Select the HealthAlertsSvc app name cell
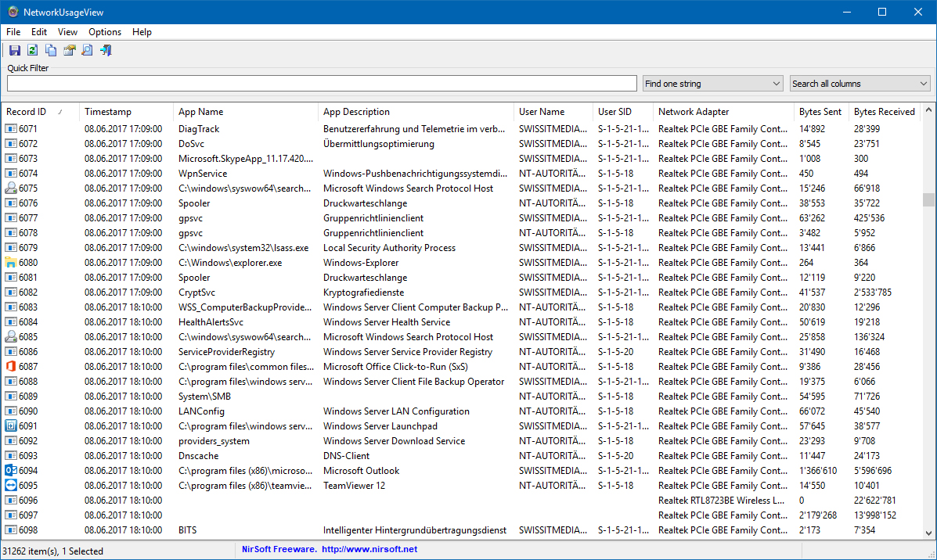Viewport: 937px width, 560px height. (x=211, y=321)
